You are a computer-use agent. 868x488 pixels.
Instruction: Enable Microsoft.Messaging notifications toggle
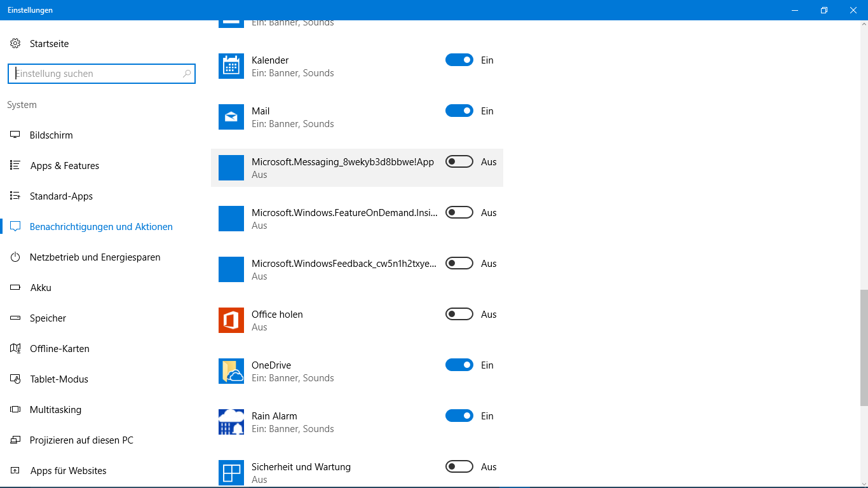pyautogui.click(x=459, y=161)
